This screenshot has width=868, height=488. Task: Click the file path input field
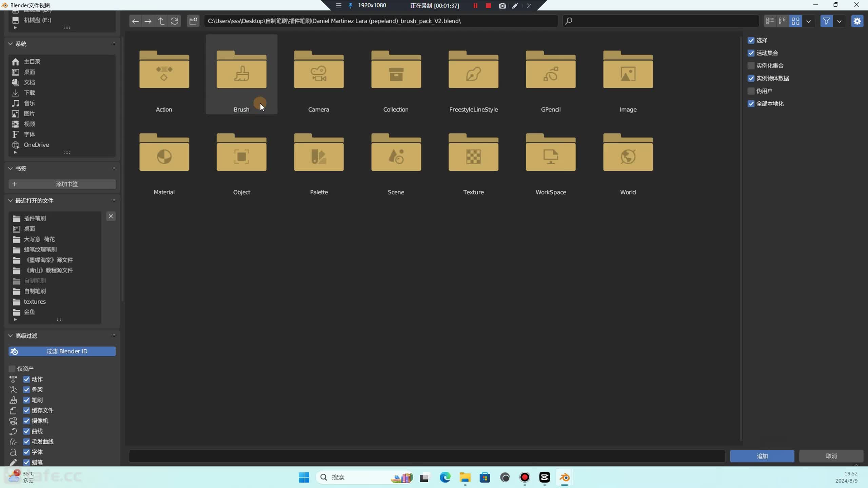pos(381,21)
